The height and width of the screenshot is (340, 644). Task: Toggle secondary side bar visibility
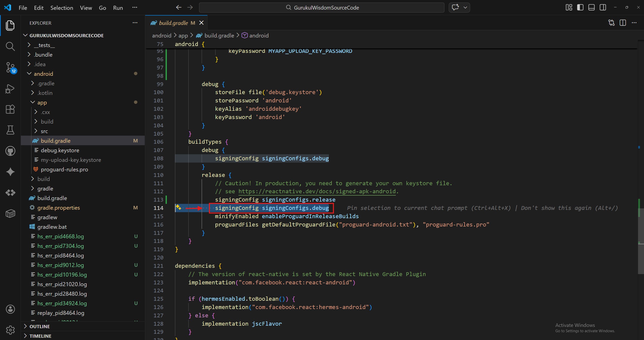click(x=603, y=8)
